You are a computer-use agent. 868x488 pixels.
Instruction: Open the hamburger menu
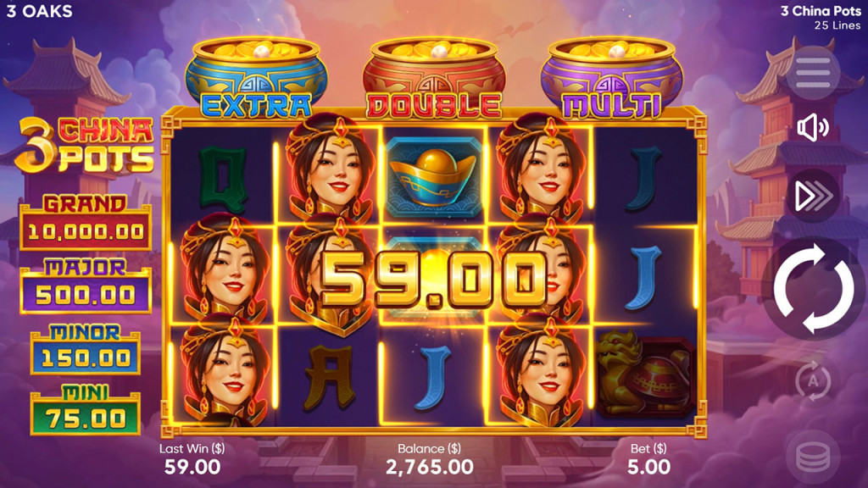813,73
